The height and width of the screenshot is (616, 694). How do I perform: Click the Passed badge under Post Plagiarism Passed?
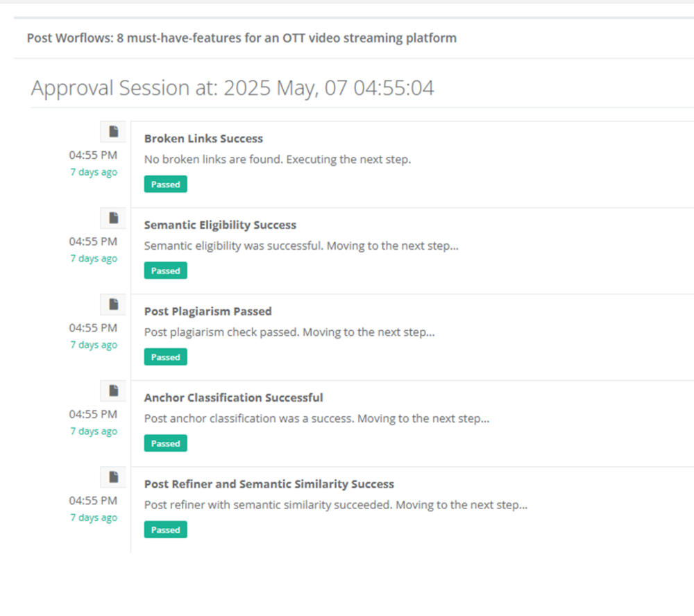click(x=165, y=357)
